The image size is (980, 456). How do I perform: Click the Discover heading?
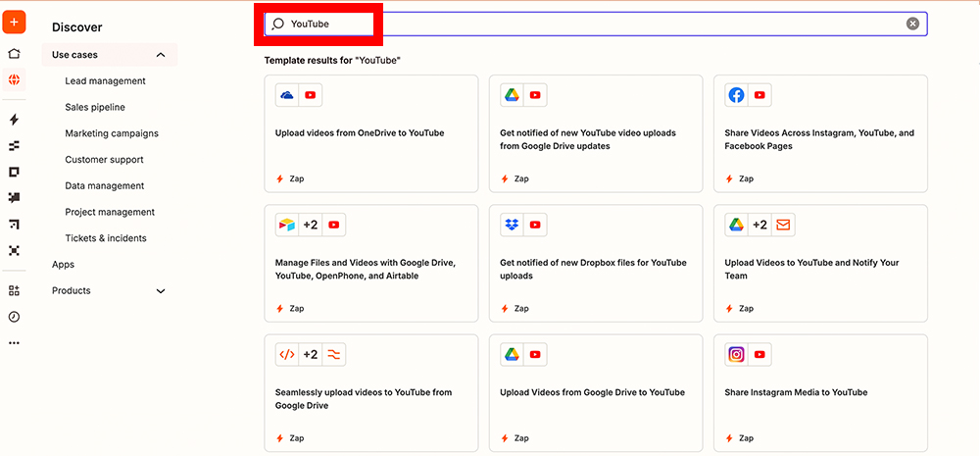(76, 27)
